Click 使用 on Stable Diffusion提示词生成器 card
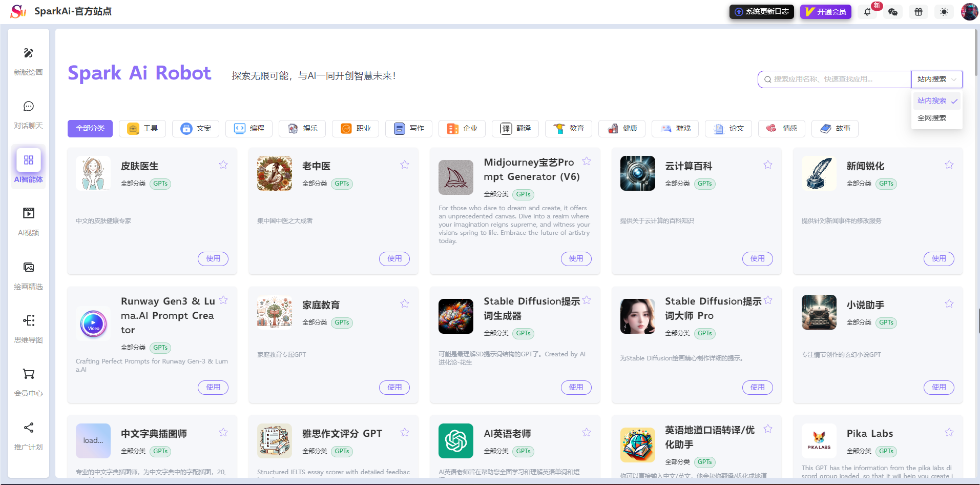The height and width of the screenshot is (485, 980). (576, 388)
